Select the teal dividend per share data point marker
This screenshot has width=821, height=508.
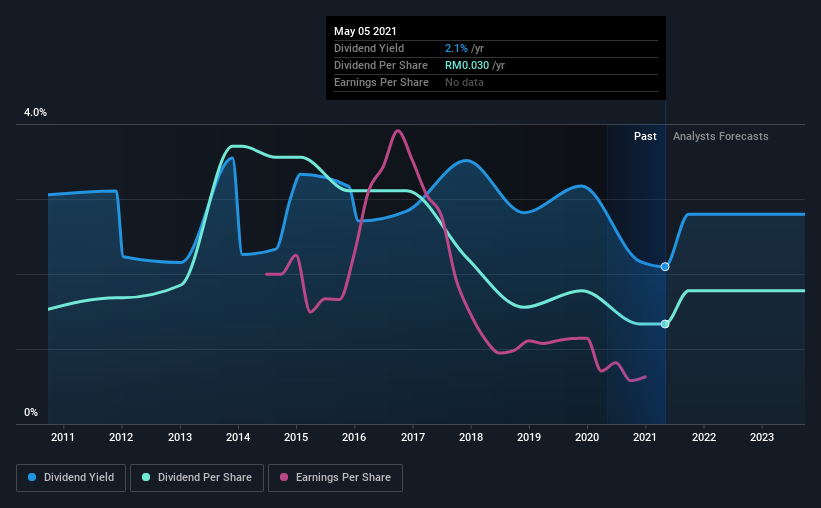click(x=665, y=324)
